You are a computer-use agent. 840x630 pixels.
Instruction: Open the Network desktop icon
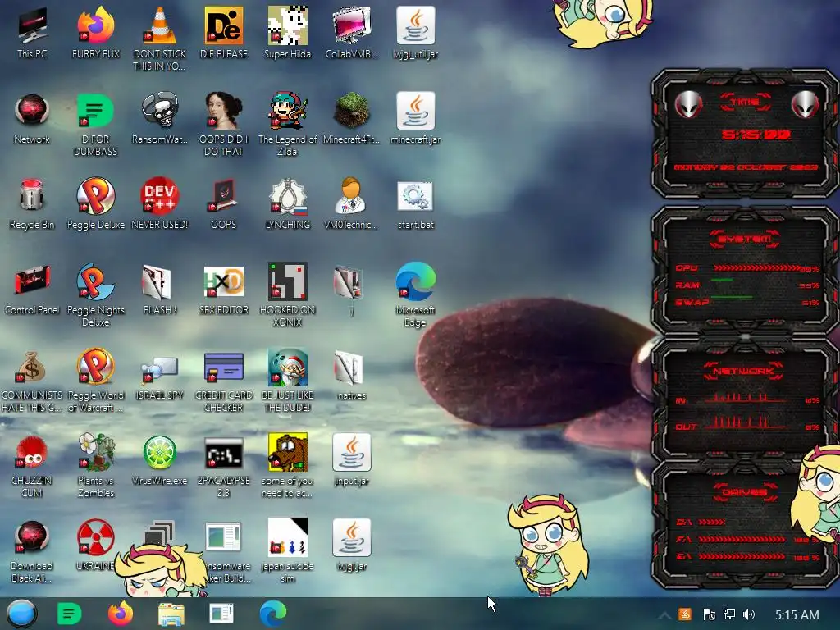[32, 119]
